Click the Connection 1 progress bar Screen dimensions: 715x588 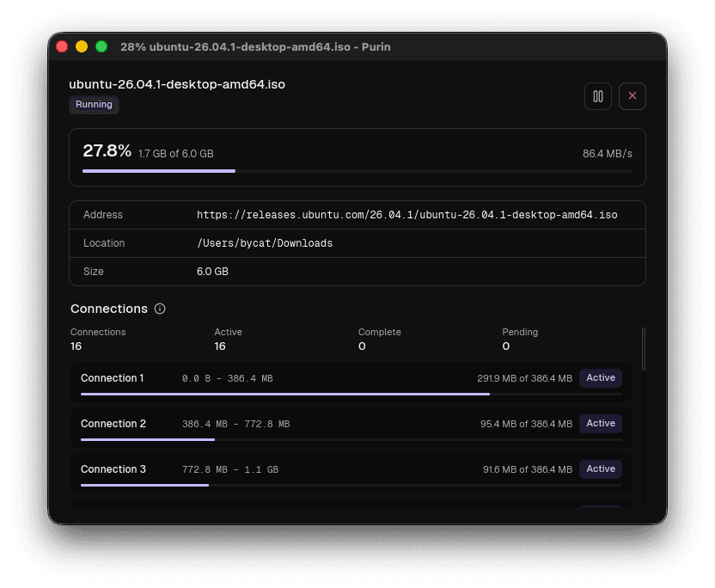click(x=351, y=394)
